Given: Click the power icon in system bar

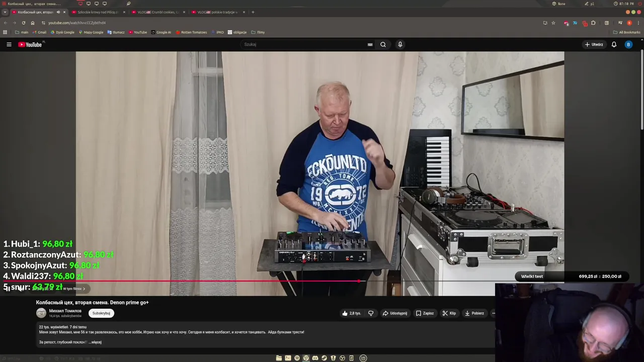Looking at the screenshot, I should [x=639, y=4].
